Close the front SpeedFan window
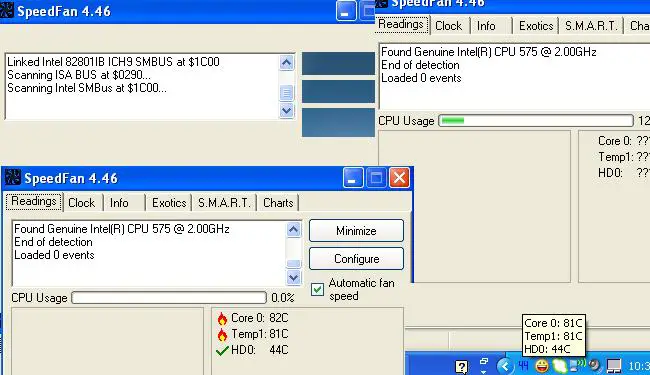The width and height of the screenshot is (650, 375). click(399, 178)
